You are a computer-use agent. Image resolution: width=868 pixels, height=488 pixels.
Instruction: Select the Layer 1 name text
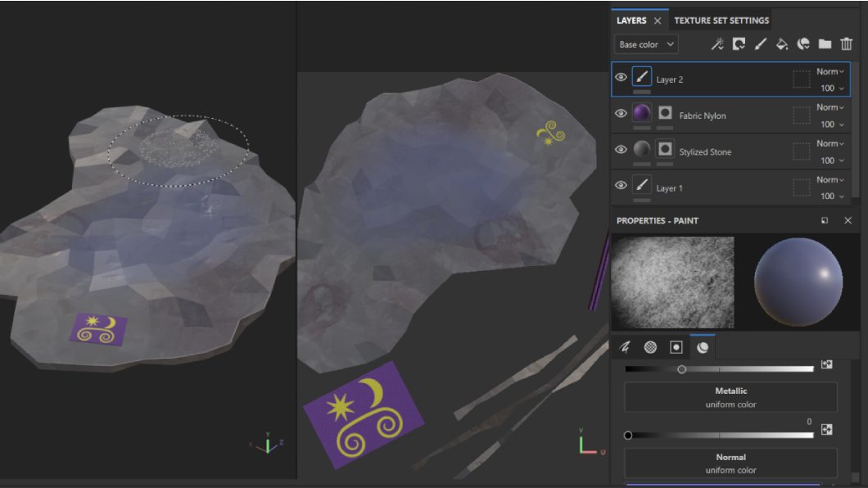pyautogui.click(x=669, y=188)
